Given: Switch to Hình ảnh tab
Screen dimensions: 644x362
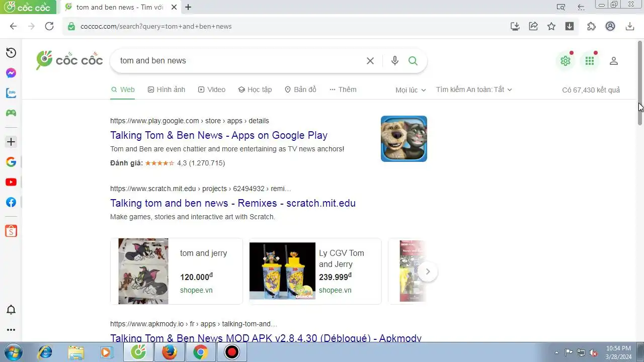Looking at the screenshot, I should (x=167, y=89).
